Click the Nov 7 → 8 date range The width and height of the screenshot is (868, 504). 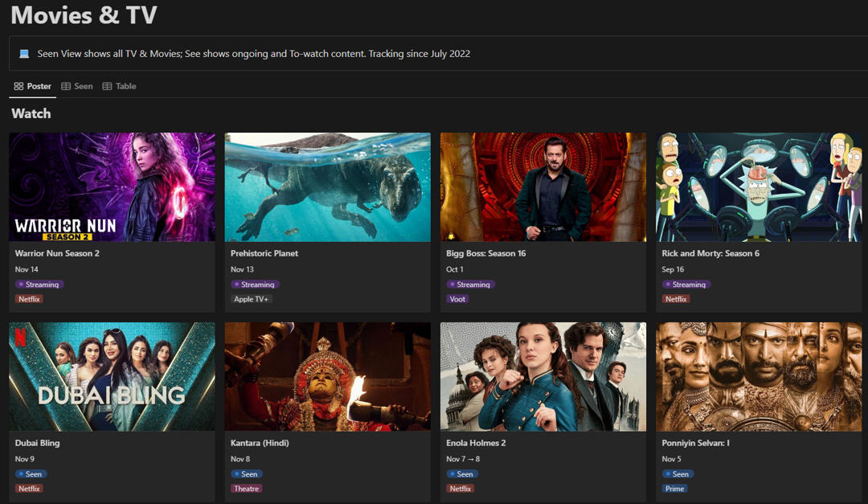[464, 459]
